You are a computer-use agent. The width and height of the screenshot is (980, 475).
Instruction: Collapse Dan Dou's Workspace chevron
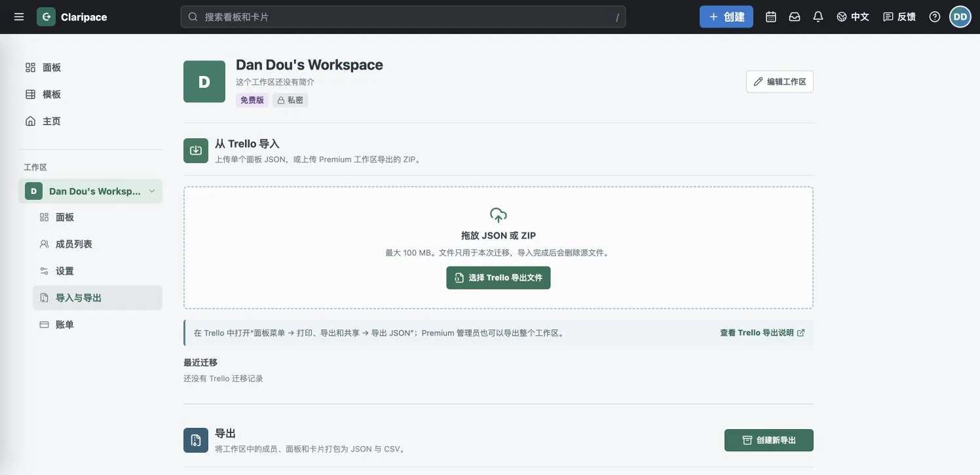coord(152,191)
